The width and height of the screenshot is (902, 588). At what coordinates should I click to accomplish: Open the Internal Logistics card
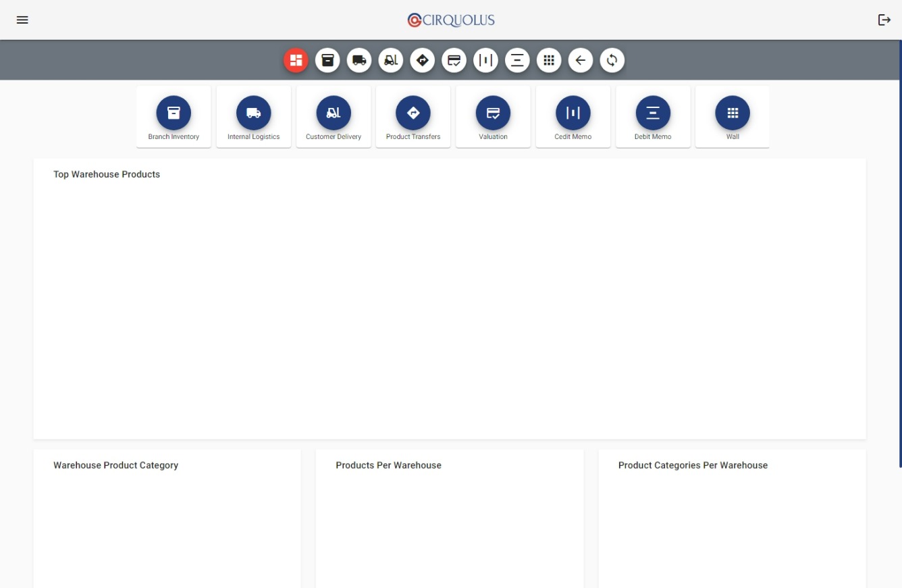[x=254, y=117]
